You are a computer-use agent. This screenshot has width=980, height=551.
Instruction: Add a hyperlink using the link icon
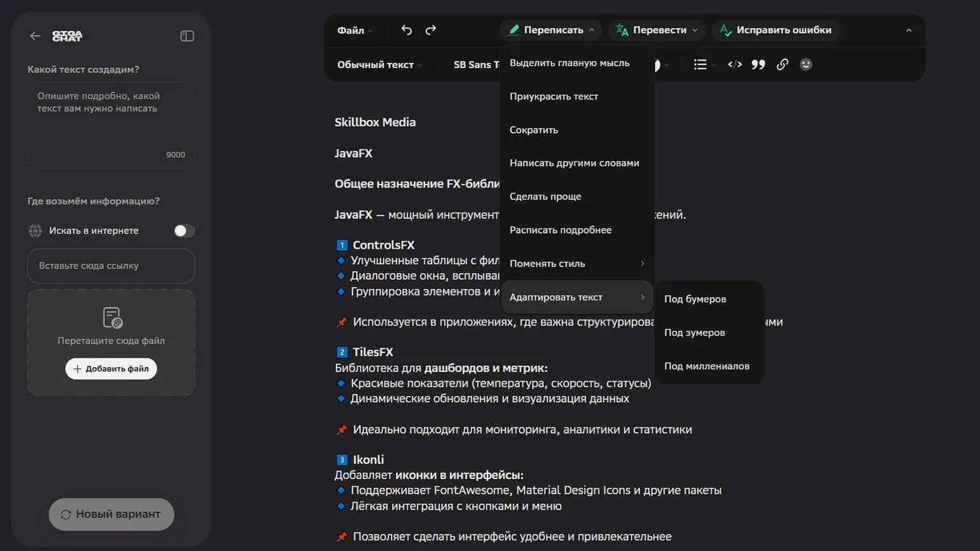coord(782,64)
